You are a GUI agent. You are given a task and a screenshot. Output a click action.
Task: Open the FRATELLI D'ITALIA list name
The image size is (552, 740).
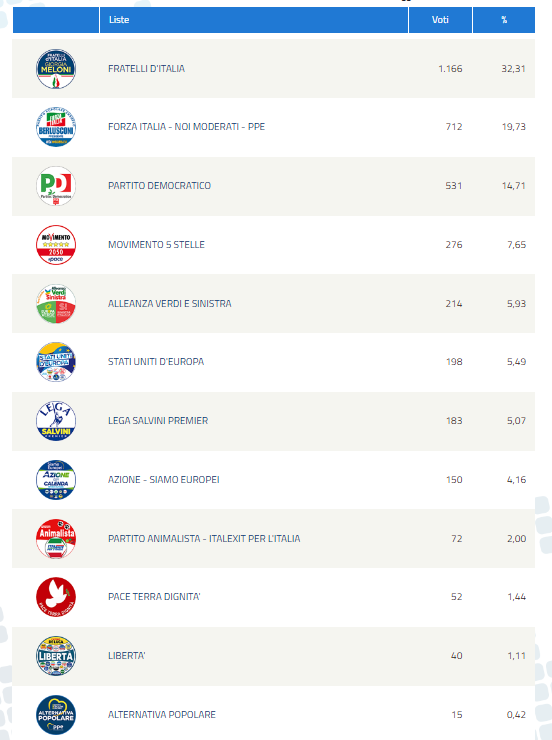point(146,69)
